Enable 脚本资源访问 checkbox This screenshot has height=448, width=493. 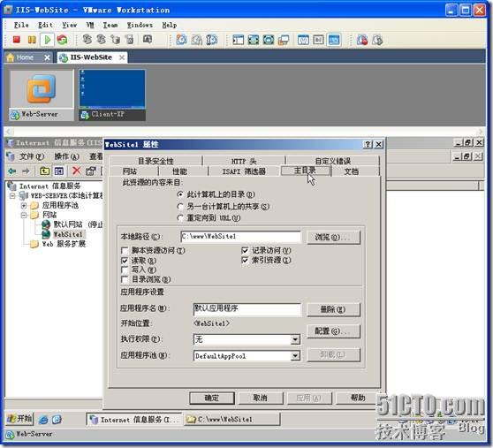coord(125,251)
